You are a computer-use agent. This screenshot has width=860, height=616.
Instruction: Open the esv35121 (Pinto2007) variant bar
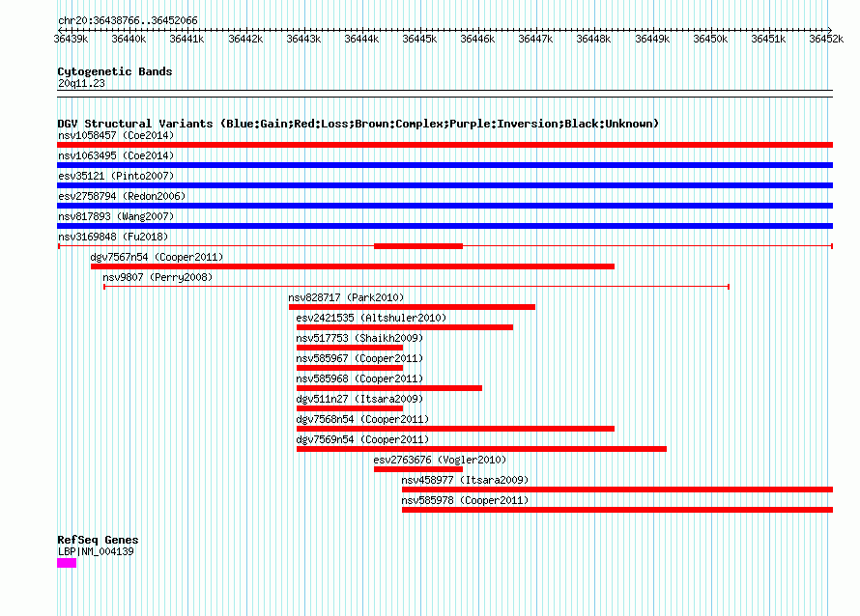pyautogui.click(x=444, y=185)
